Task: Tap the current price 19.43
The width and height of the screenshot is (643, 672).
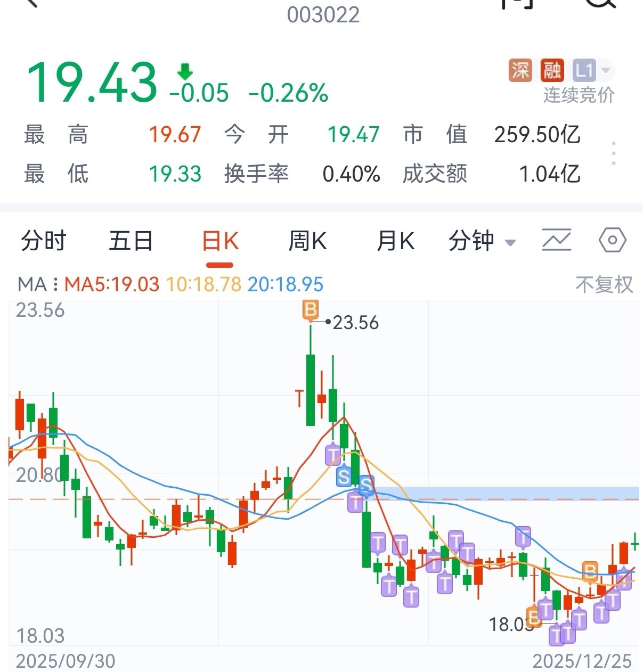Action: point(92,82)
